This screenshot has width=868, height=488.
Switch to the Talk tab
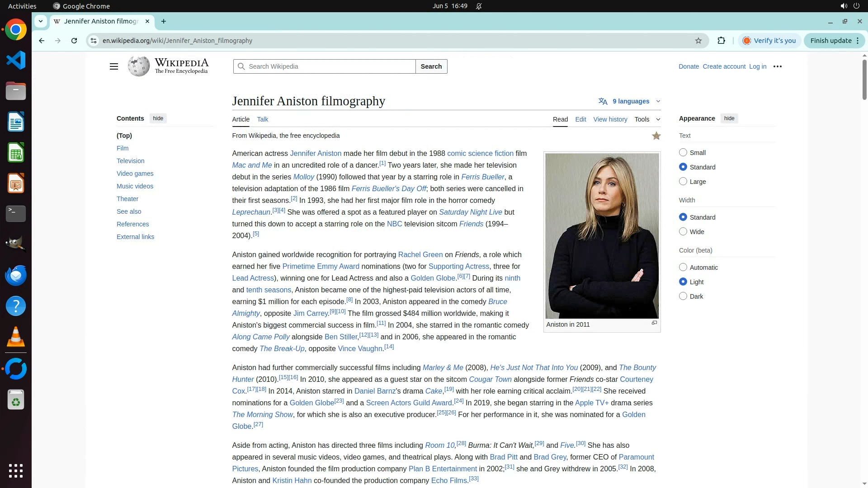click(x=262, y=119)
